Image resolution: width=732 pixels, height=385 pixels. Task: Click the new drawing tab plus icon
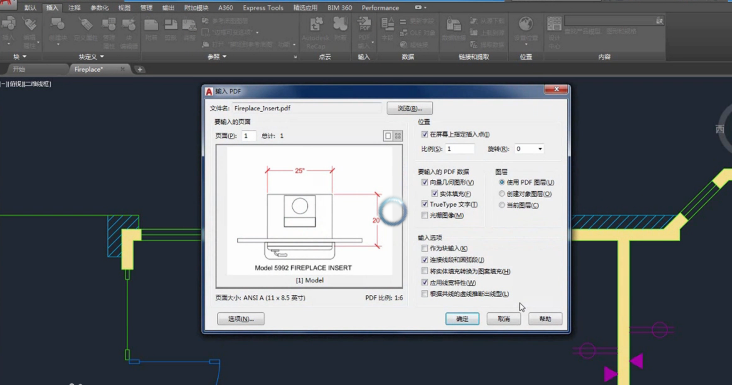(x=140, y=70)
